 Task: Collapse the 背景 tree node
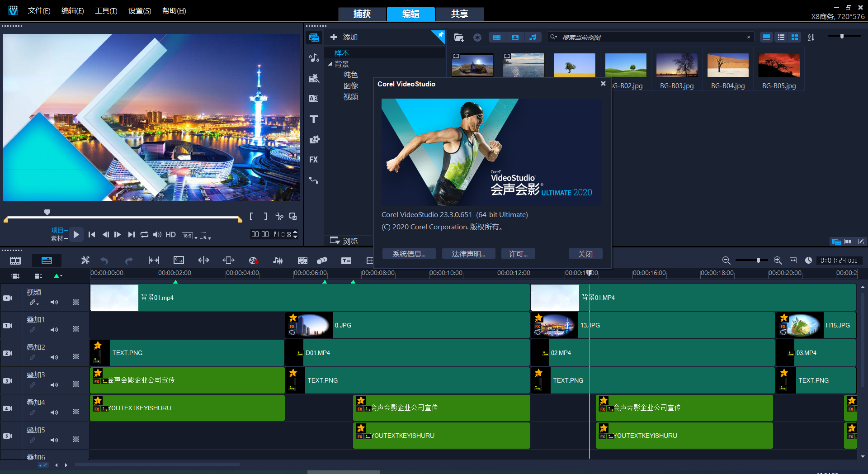click(330, 64)
